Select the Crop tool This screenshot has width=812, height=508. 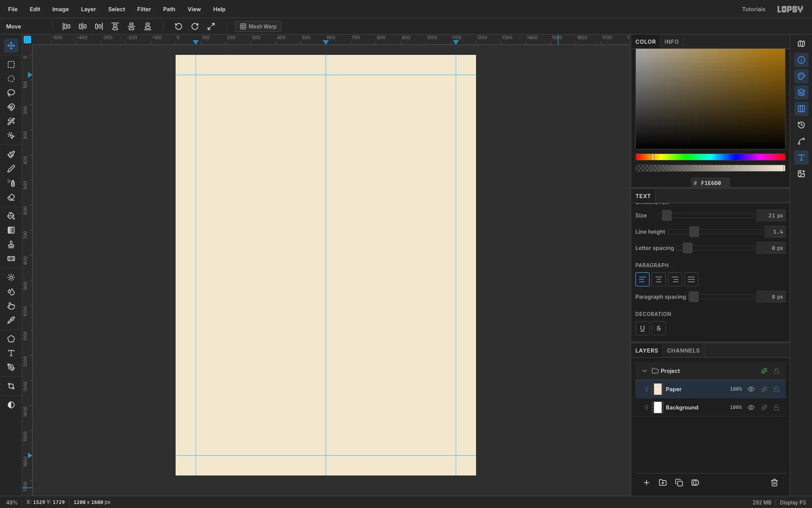(x=11, y=386)
